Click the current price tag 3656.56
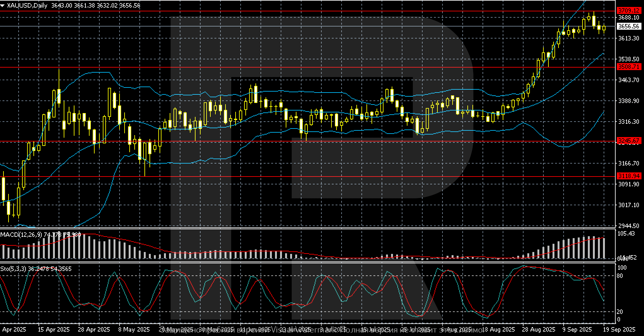This screenshot has height=336, width=644. click(x=629, y=27)
